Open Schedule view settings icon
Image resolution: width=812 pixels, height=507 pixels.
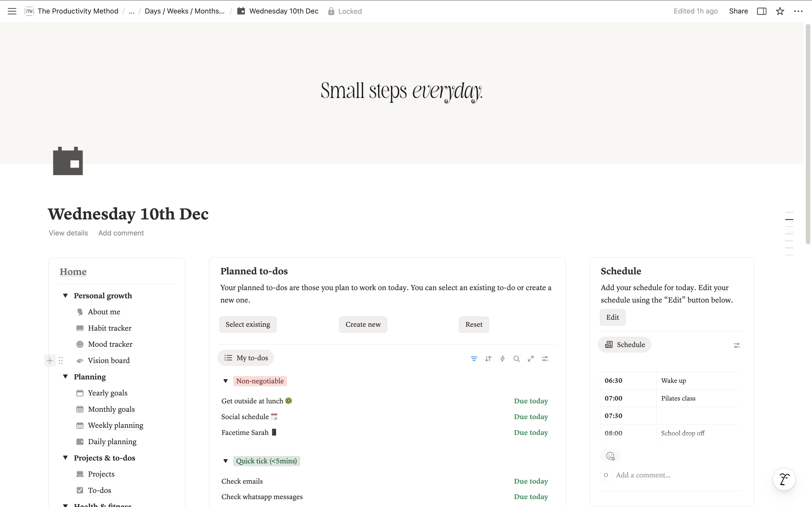click(736, 345)
